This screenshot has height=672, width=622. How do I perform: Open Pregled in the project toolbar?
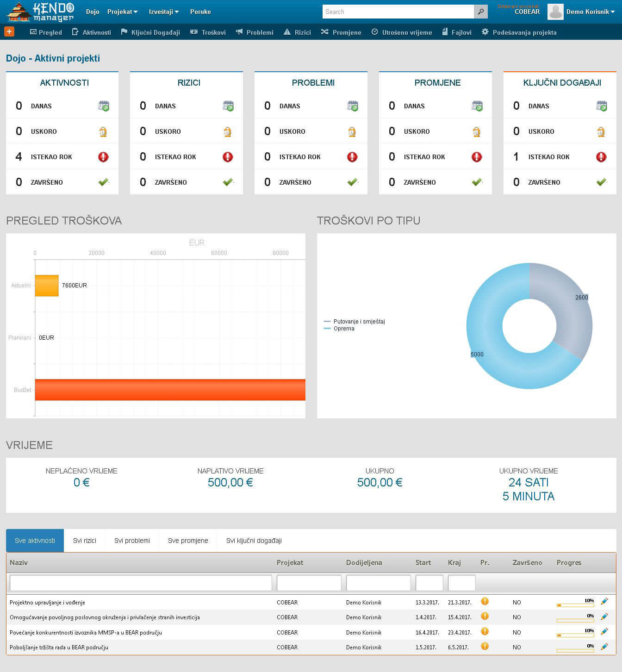[x=46, y=32]
